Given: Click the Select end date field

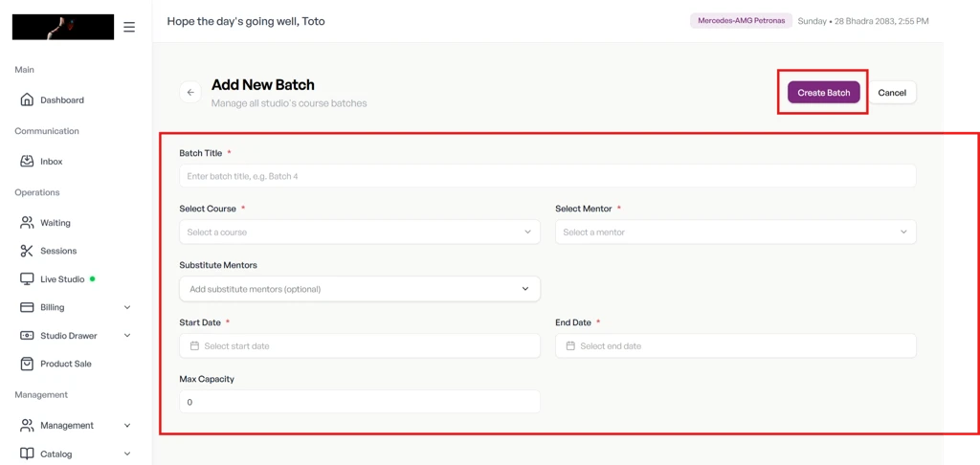Looking at the screenshot, I should point(736,345).
